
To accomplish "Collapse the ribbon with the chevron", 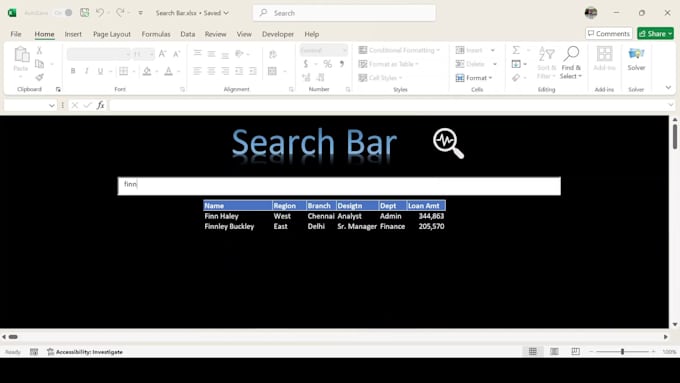I will [668, 87].
